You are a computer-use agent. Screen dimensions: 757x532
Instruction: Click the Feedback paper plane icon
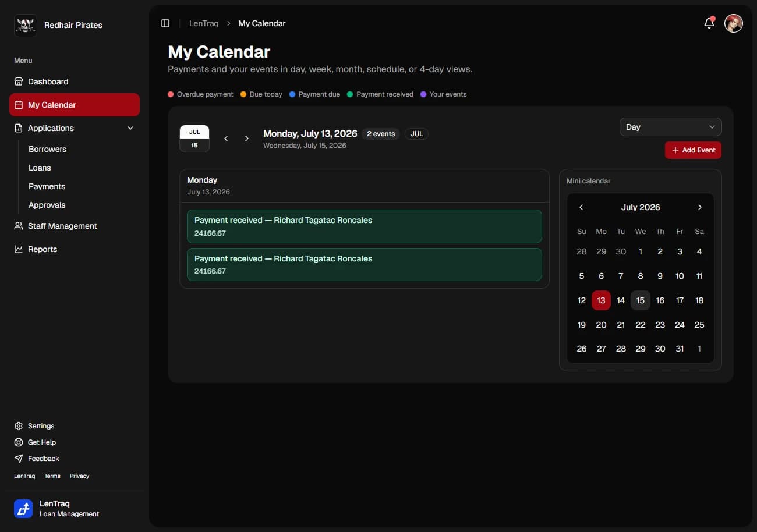click(x=19, y=459)
